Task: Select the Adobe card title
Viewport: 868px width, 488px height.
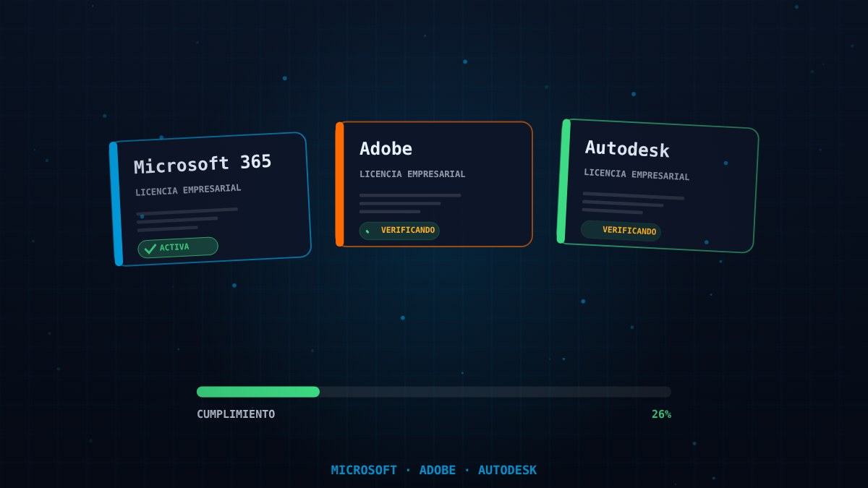Action: point(386,149)
